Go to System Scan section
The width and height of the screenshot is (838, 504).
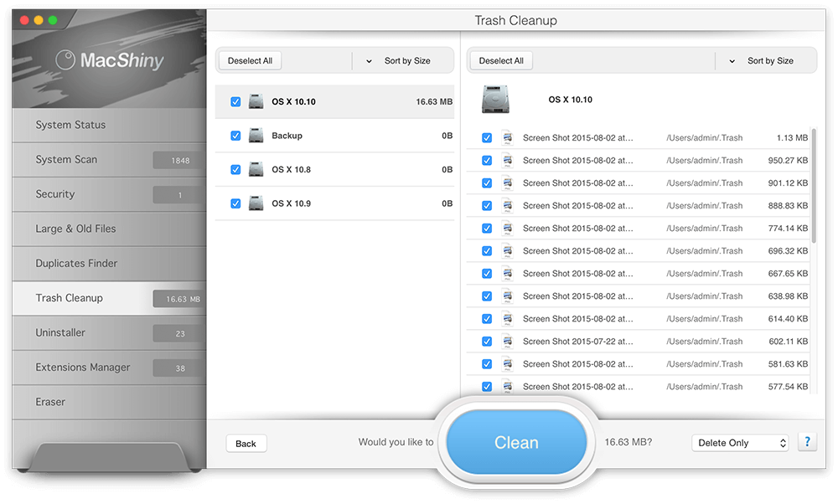click(x=109, y=160)
